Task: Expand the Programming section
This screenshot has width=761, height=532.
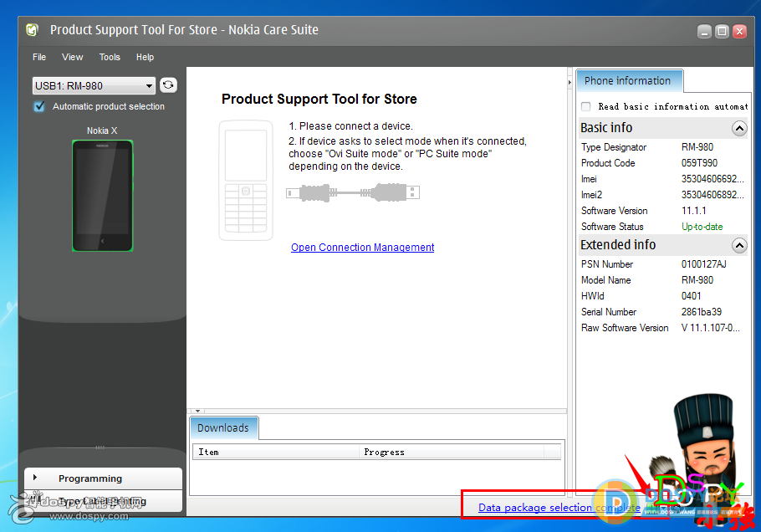Action: (x=104, y=478)
